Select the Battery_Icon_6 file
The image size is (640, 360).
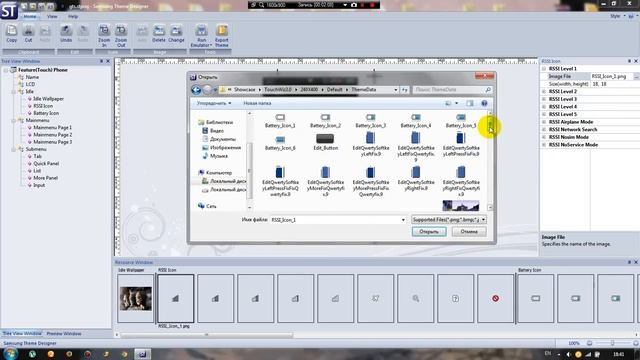point(280,143)
